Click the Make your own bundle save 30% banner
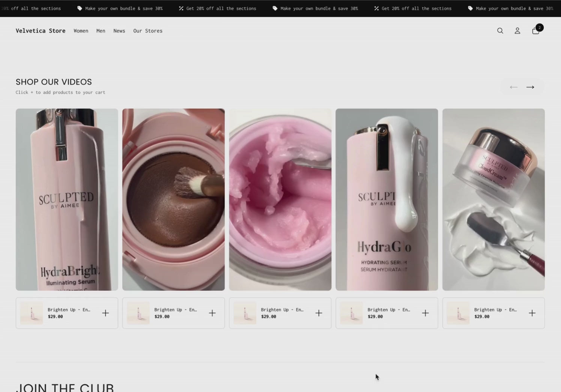 pos(124,8)
